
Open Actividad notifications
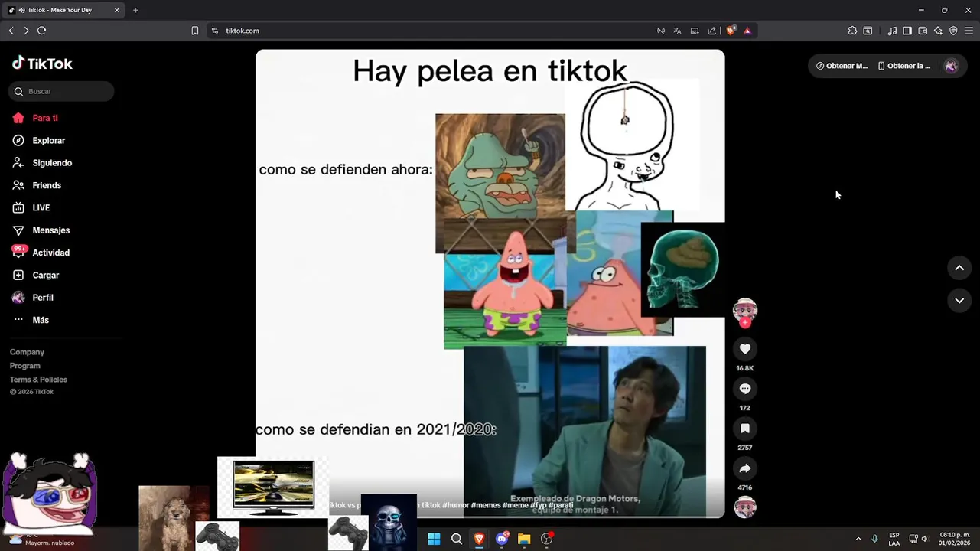tap(41, 253)
